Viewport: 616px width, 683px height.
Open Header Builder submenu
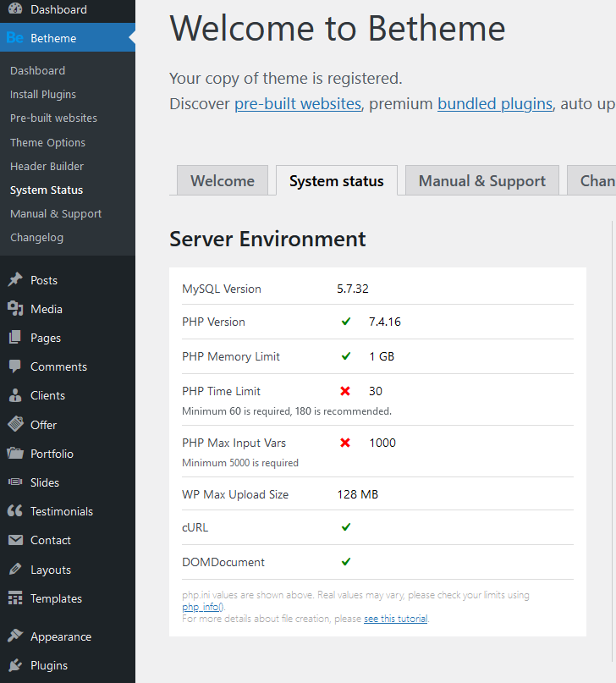(47, 166)
